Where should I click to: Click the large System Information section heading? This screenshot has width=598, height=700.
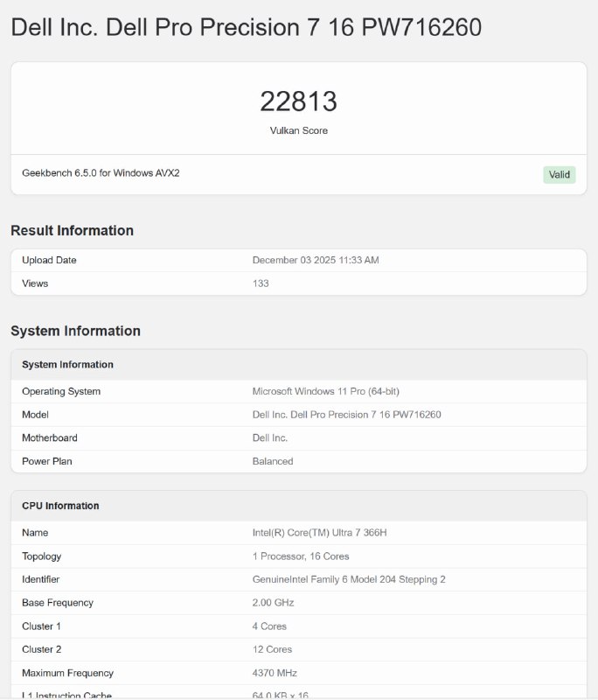coord(75,331)
